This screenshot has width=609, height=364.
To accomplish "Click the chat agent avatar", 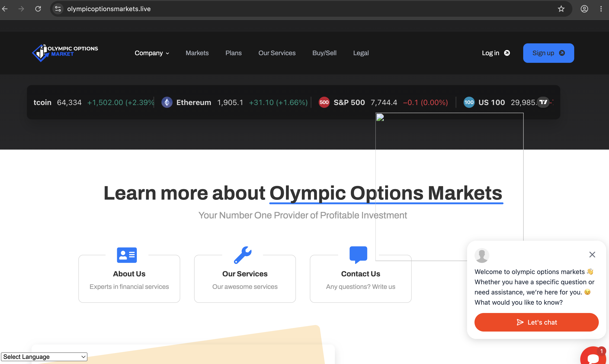I will tap(482, 255).
